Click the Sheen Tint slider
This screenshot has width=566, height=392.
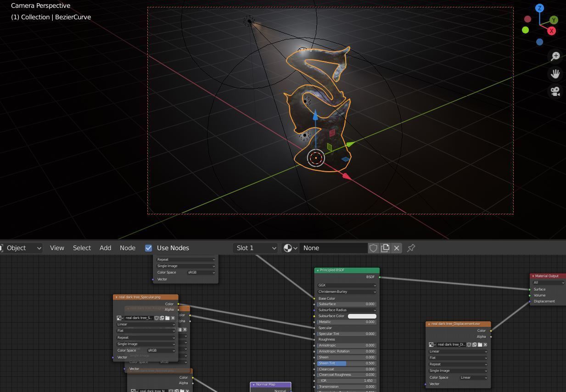pyautogui.click(x=347, y=363)
